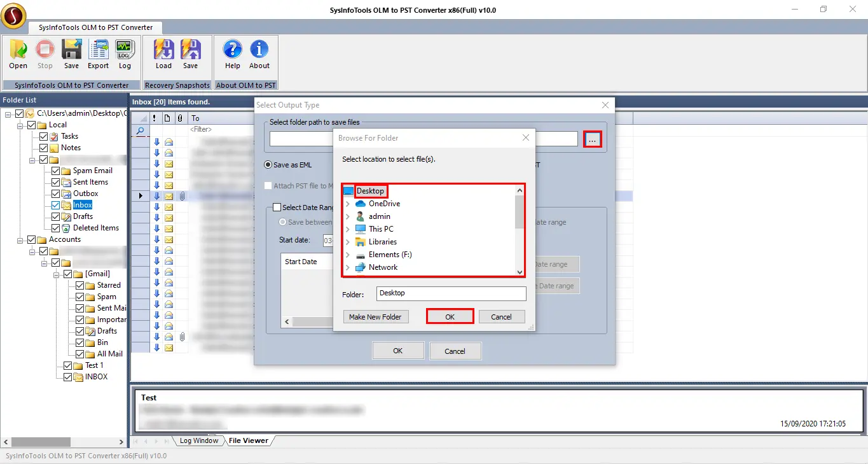The width and height of the screenshot is (868, 464).
Task: Click the Notes folder icon in Folder List
Action: (x=55, y=148)
